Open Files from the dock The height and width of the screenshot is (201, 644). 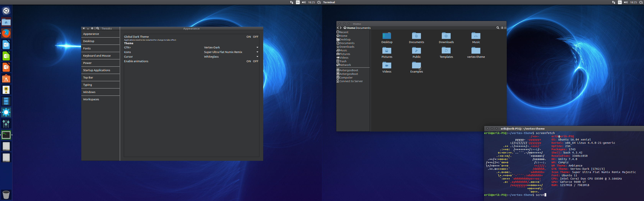[x=6, y=22]
